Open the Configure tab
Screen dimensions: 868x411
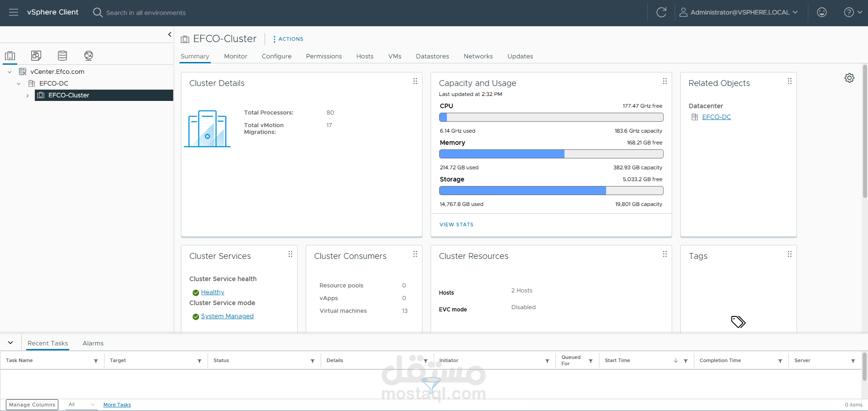pyautogui.click(x=276, y=56)
